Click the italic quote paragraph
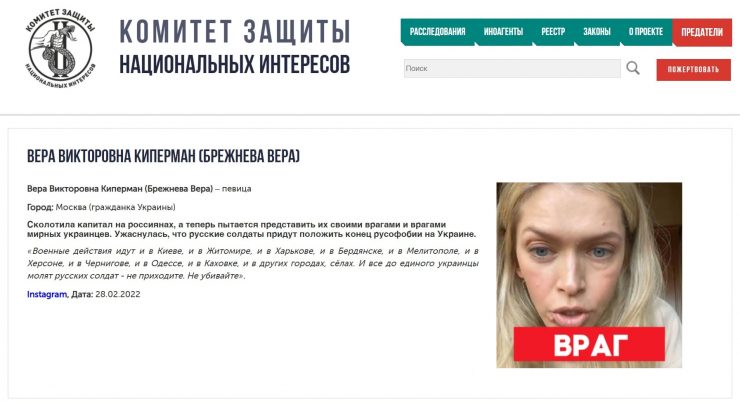This screenshot has height=402, width=740. (253, 263)
